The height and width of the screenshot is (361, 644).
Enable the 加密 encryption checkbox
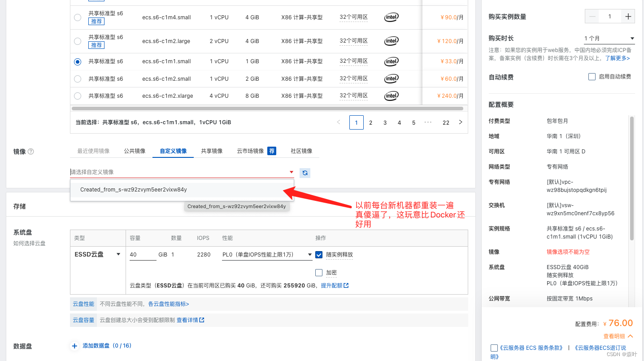319,273
